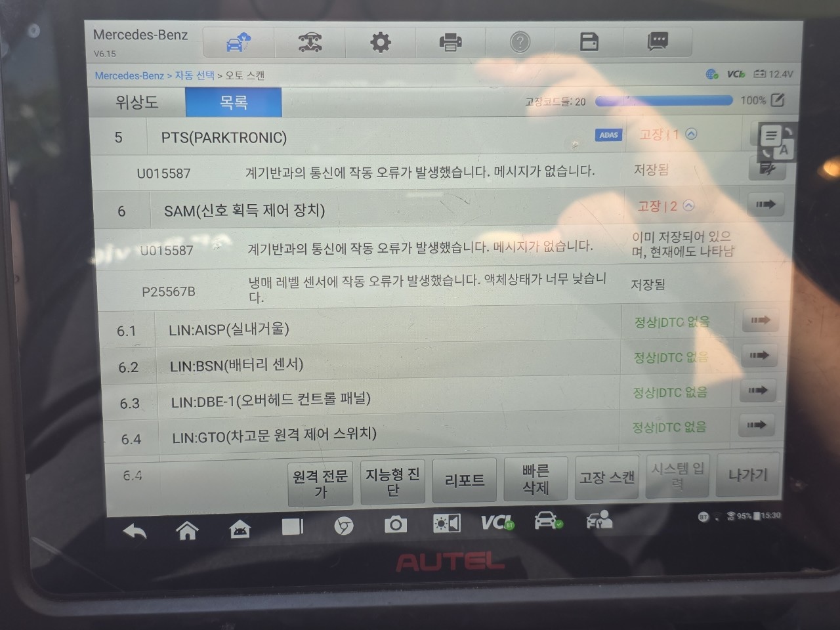
Task: Click the 빠른 삭제 button
Action: 535,480
